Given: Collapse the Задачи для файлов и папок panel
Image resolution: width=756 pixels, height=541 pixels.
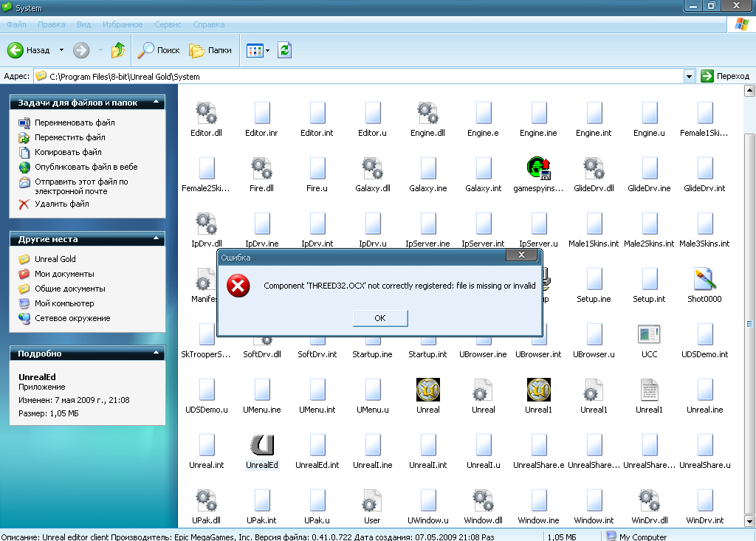Looking at the screenshot, I should click(157, 103).
